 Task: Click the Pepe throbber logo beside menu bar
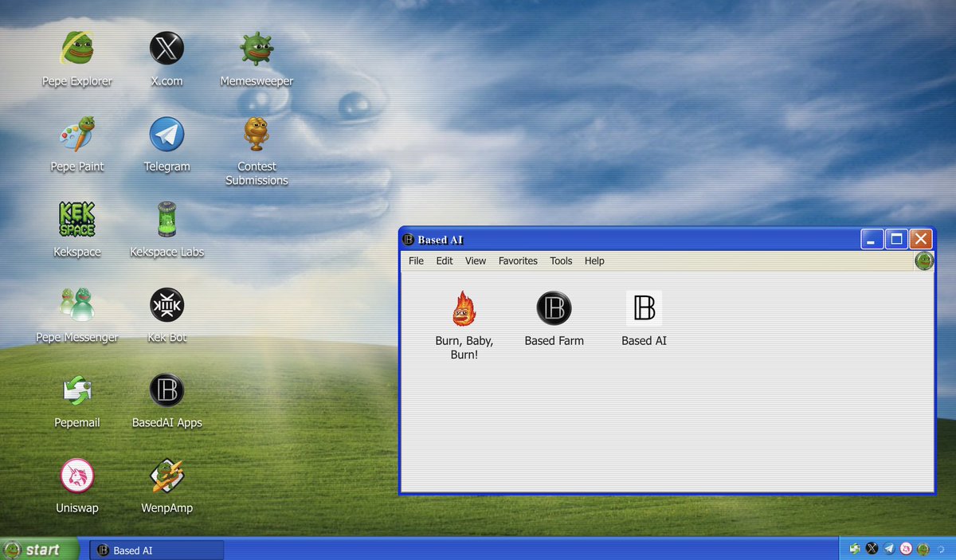923,261
